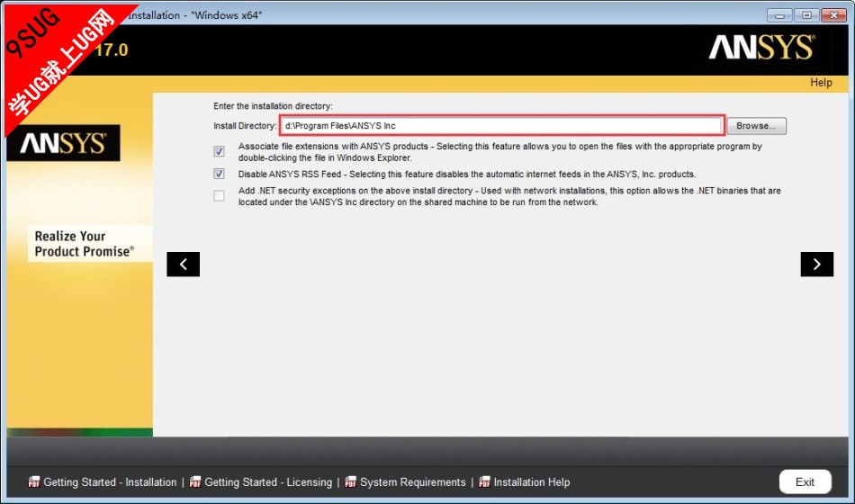
Task: Go to the next installation step arrow
Action: pos(816,264)
